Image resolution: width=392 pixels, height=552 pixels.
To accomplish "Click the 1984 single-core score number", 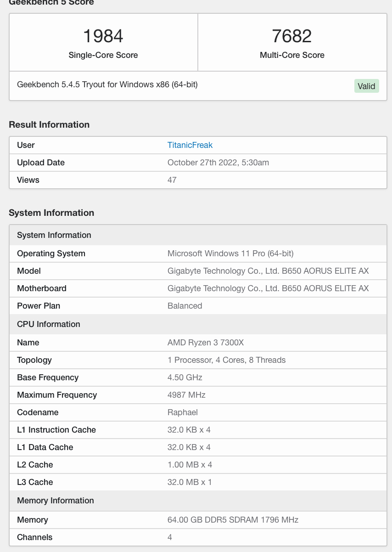I will [x=103, y=36].
